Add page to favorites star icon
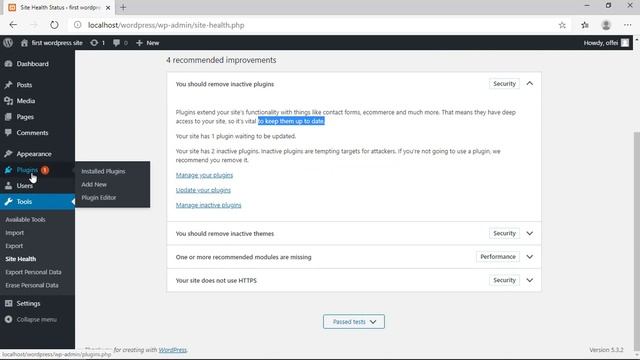The image size is (640, 360). (x=562, y=25)
